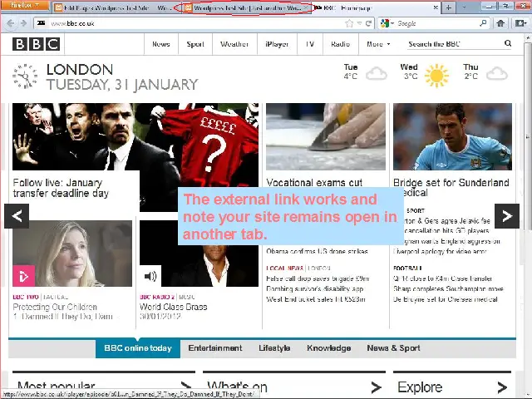Open the Sport navigation item
The width and height of the screenshot is (532, 399).
click(x=195, y=44)
